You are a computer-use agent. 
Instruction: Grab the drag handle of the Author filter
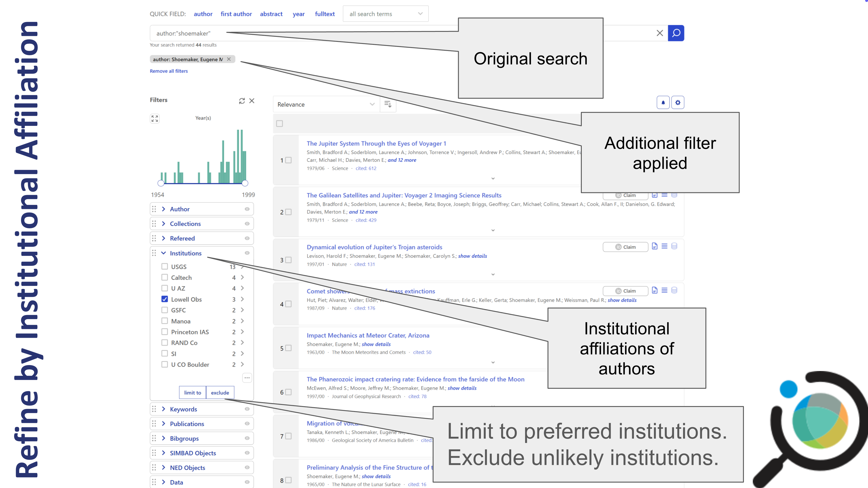point(154,209)
